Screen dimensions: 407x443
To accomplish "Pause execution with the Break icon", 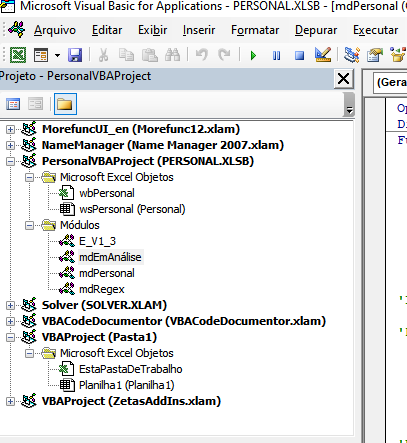I will (x=276, y=55).
